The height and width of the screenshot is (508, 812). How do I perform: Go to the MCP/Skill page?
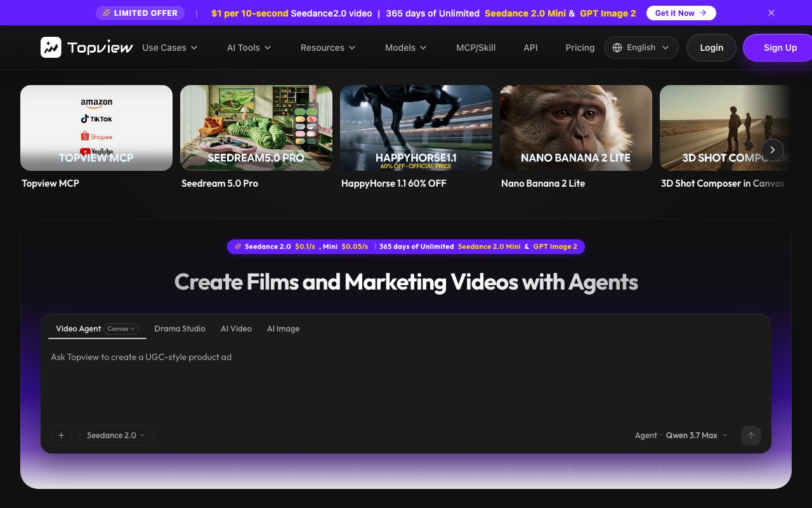[x=476, y=48]
